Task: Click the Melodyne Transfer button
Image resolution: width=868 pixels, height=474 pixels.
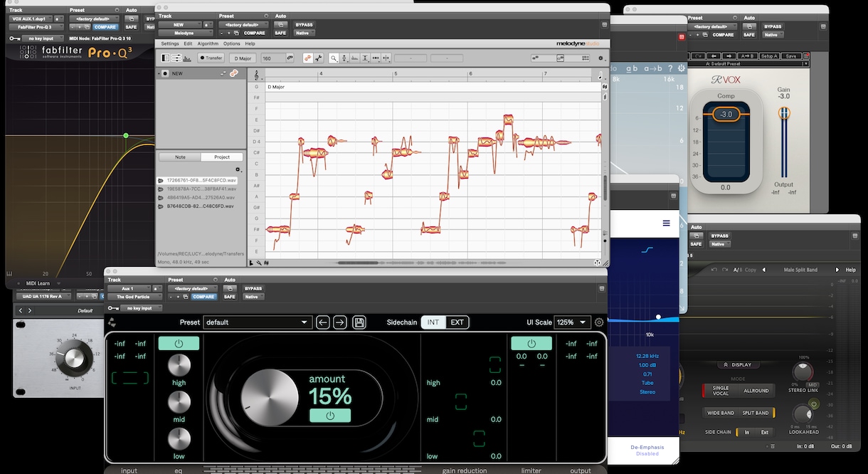Action: (x=211, y=58)
